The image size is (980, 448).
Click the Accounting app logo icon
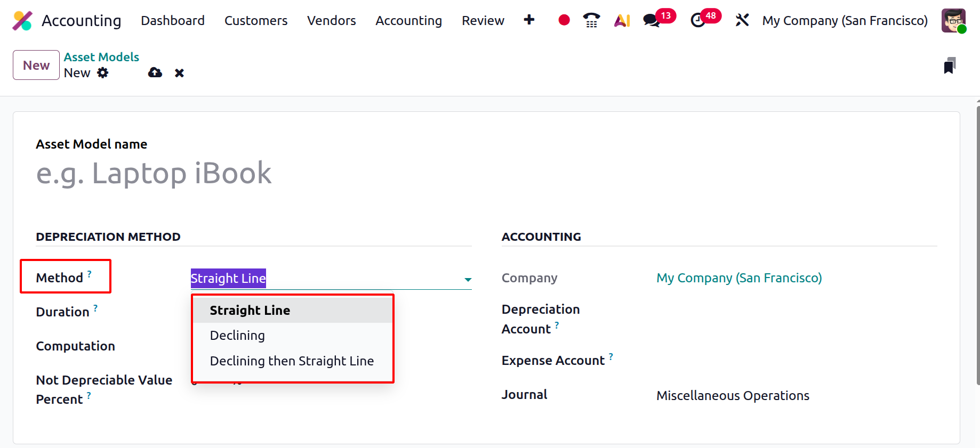(x=22, y=21)
